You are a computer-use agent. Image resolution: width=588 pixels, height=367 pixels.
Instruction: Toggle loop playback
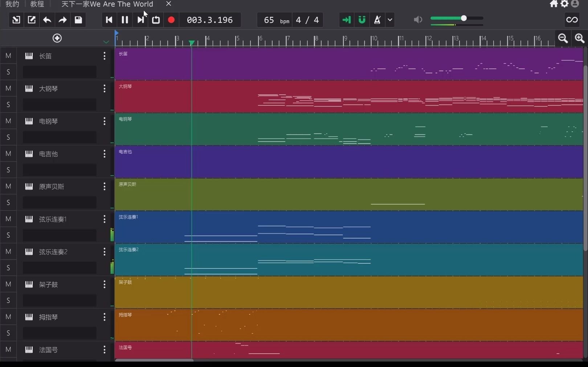[156, 20]
